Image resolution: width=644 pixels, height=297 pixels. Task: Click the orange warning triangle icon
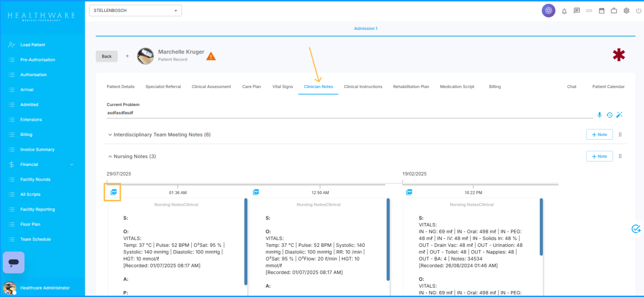[x=211, y=56]
